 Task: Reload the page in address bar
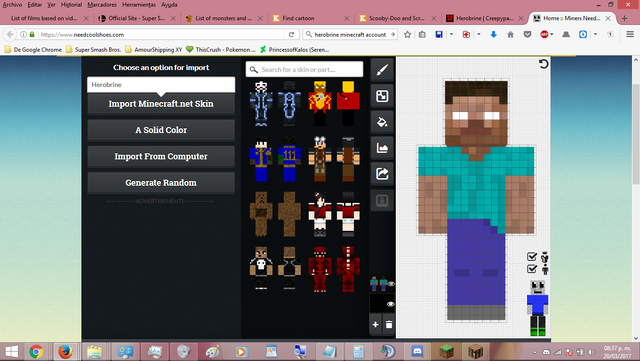click(x=291, y=35)
